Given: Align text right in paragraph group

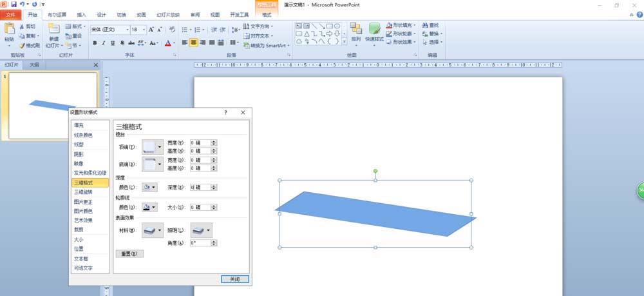Looking at the screenshot, I should point(203,43).
